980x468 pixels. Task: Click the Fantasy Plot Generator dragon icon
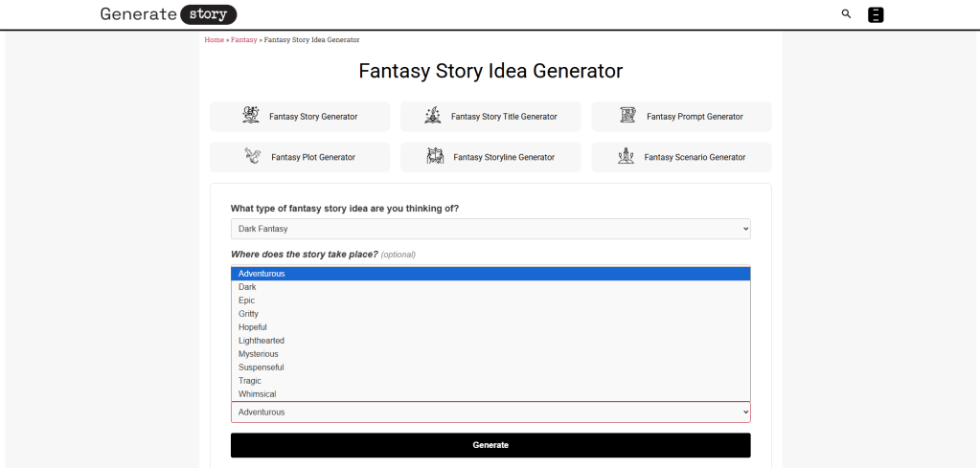pyautogui.click(x=253, y=156)
